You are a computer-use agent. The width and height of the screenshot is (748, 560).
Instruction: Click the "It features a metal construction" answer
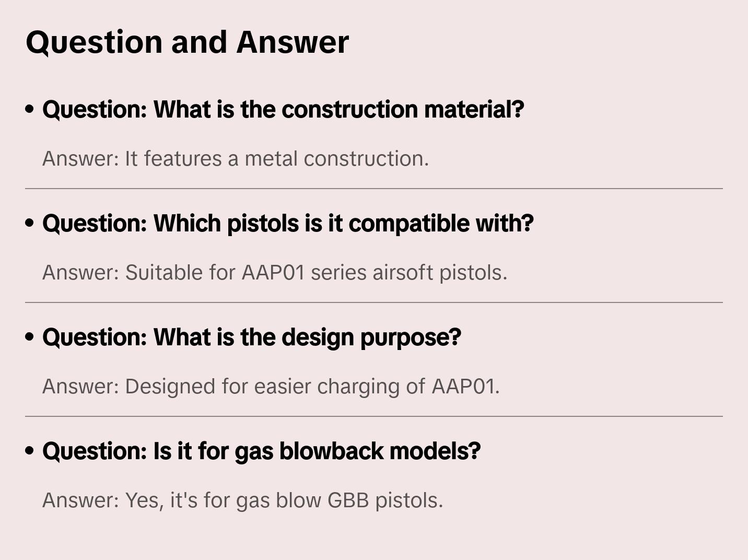point(235,159)
